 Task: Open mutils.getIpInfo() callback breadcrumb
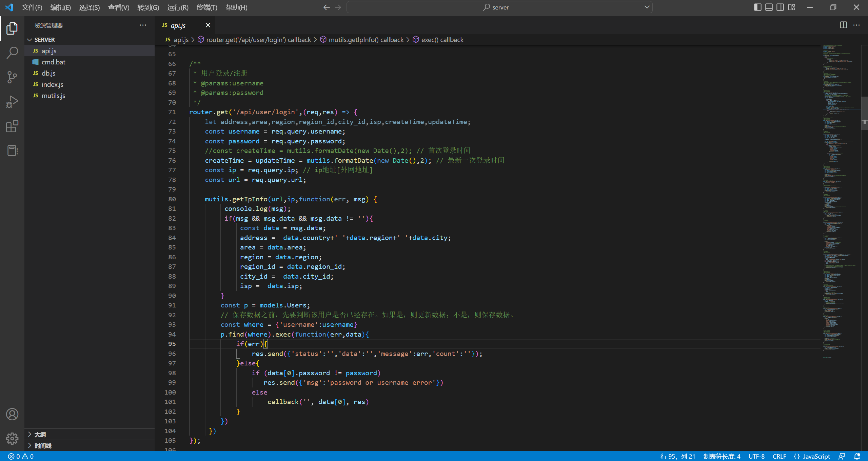(362, 40)
